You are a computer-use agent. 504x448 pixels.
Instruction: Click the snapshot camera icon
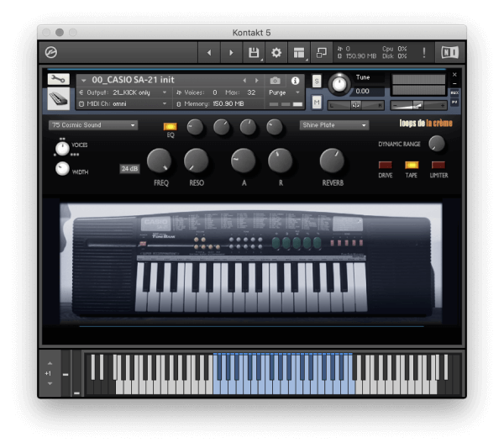pyautogui.click(x=276, y=81)
